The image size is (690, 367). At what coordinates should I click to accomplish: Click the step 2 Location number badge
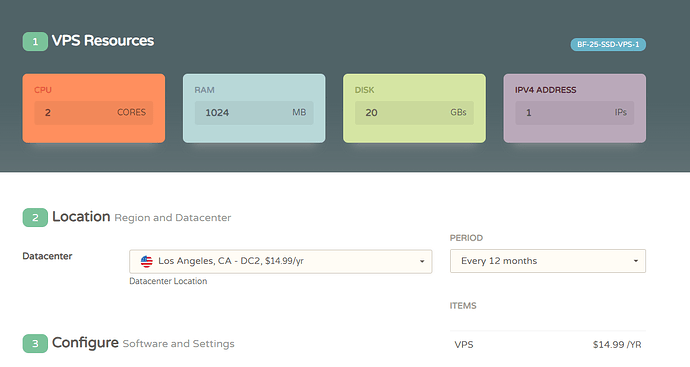35,217
